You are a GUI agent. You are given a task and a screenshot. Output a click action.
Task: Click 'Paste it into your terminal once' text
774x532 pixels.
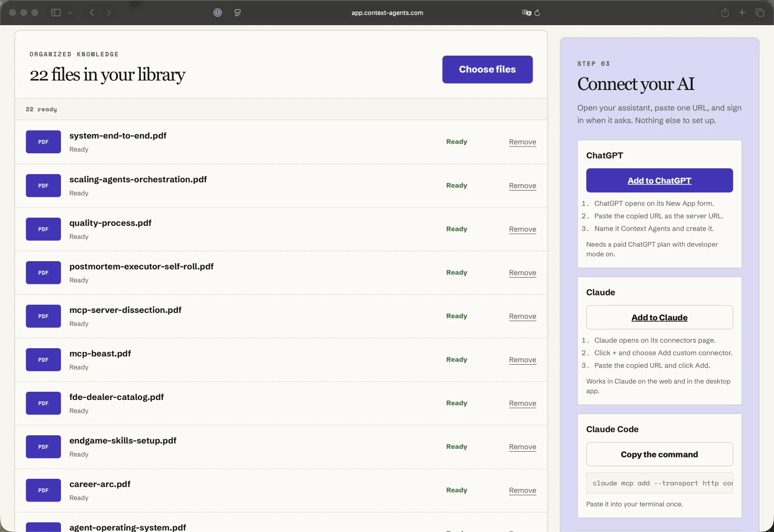tap(635, 504)
